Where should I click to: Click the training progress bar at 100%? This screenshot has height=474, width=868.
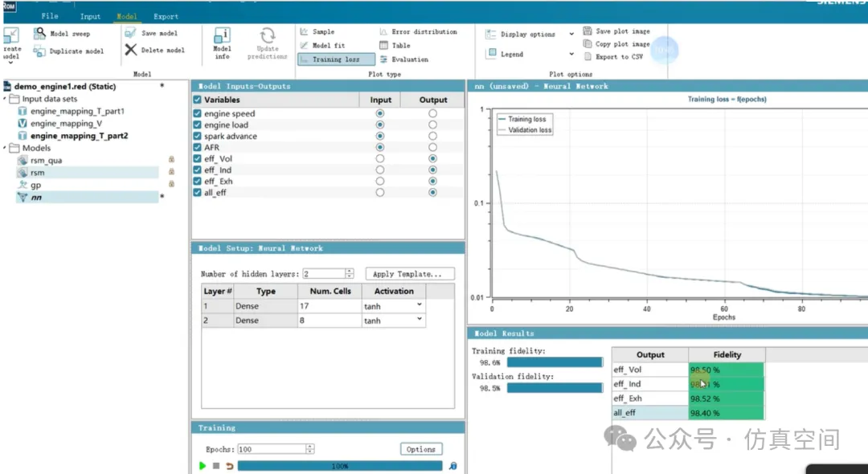(x=339, y=466)
